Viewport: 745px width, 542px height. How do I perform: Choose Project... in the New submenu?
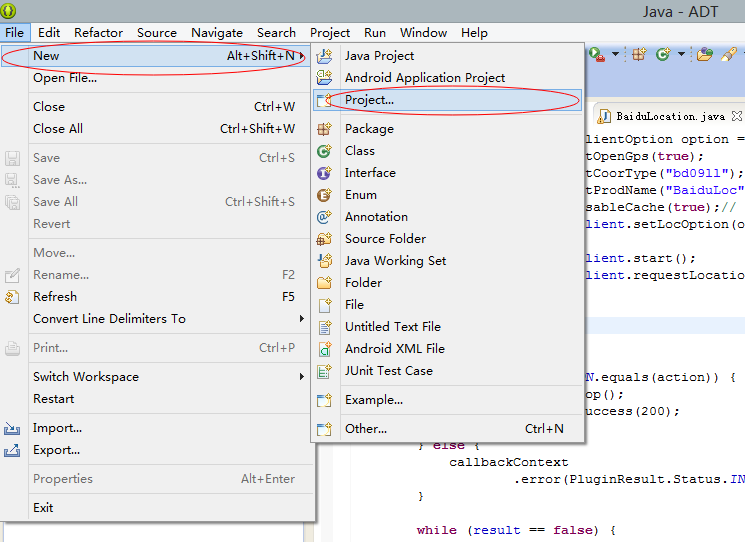[x=369, y=100]
